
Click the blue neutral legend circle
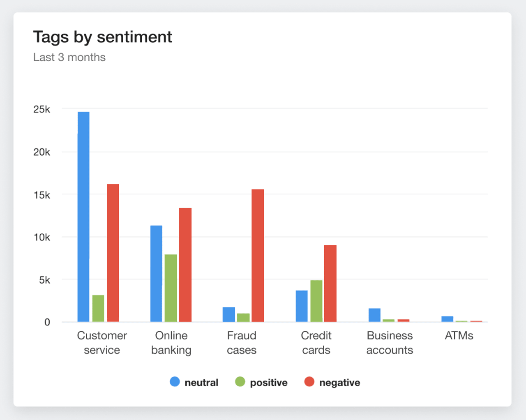point(175,382)
